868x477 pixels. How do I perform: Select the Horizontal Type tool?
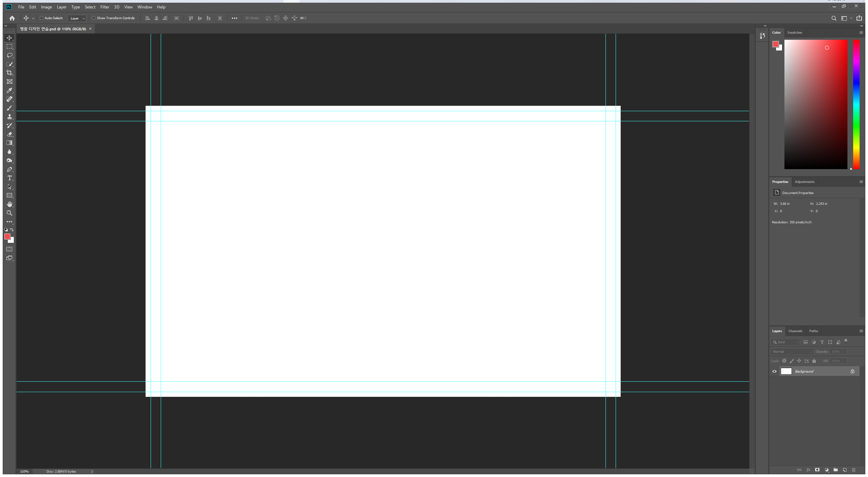point(9,178)
